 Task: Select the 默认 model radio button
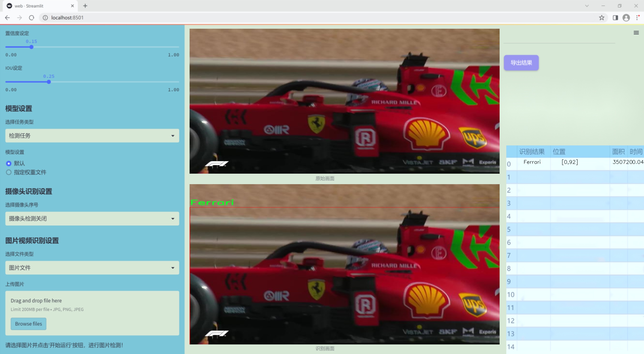pos(9,163)
